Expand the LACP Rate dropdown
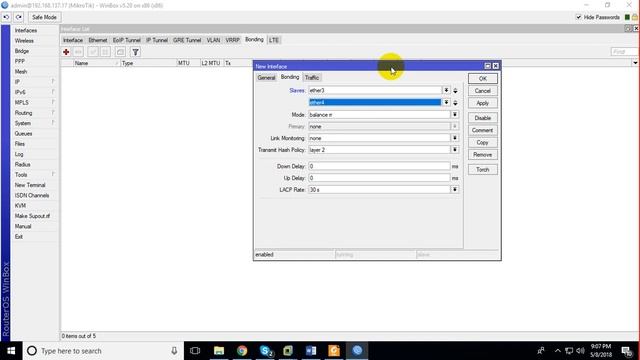 455,189
